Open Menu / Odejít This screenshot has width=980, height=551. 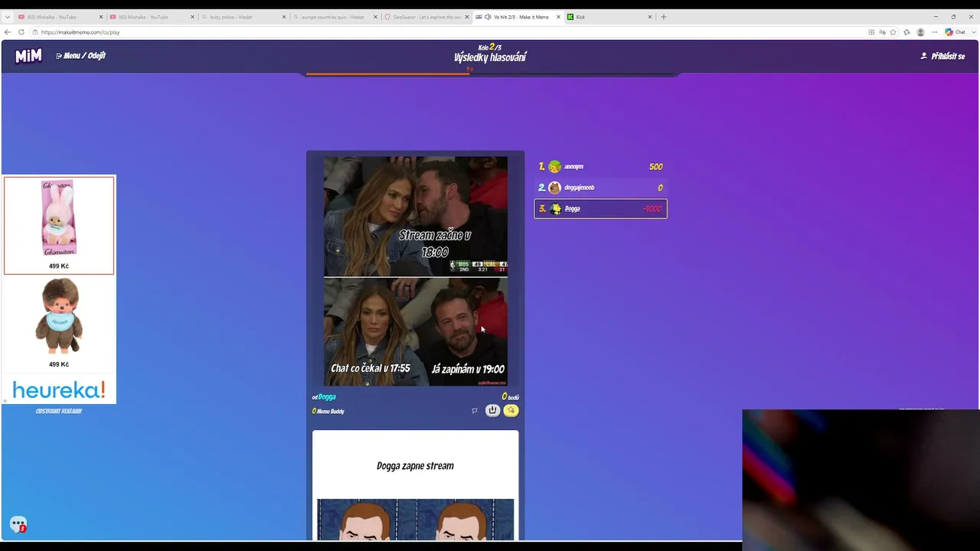pyautogui.click(x=80, y=56)
